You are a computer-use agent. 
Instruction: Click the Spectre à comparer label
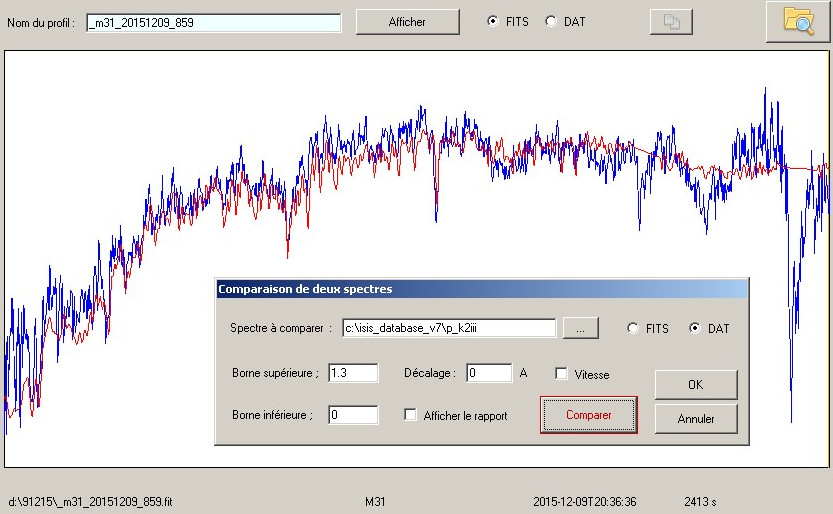[281, 328]
